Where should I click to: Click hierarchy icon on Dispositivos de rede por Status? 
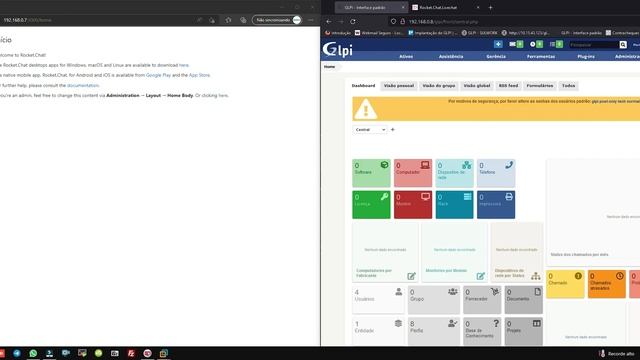point(536,276)
